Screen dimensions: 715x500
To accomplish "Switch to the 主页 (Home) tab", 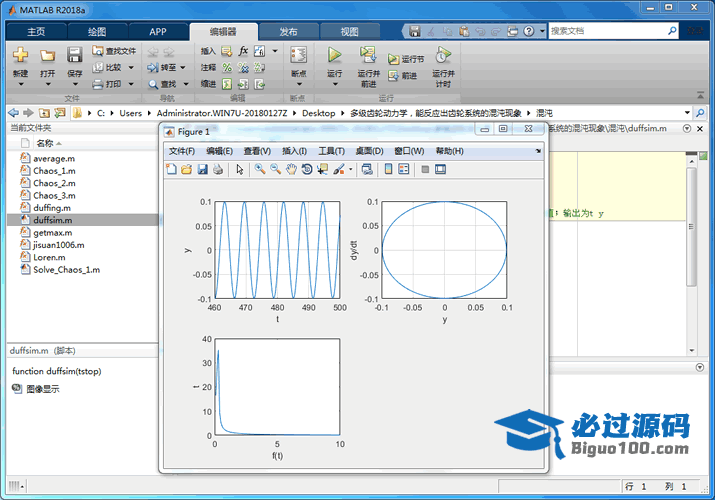I will tap(36, 31).
